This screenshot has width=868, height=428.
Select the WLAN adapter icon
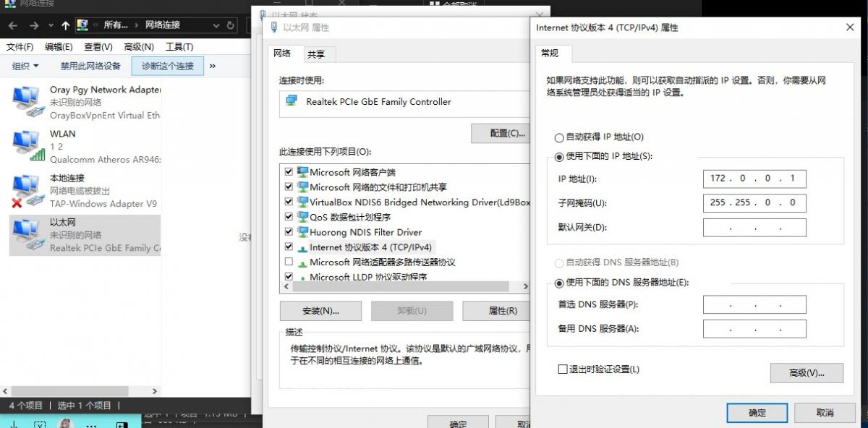(27, 146)
